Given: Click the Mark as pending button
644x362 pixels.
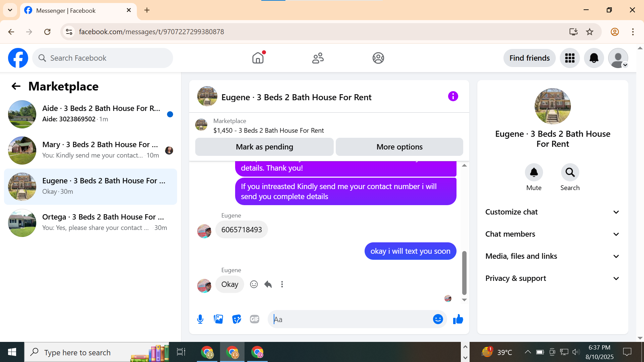Looking at the screenshot, I should pyautogui.click(x=264, y=147).
